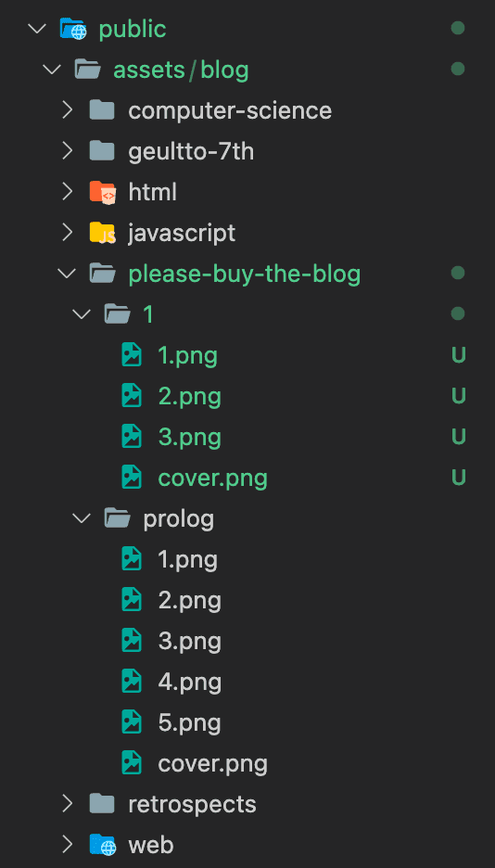This screenshot has width=495, height=868.
Task: Collapse the assets/blog folder chevron
Action: click(x=53, y=70)
